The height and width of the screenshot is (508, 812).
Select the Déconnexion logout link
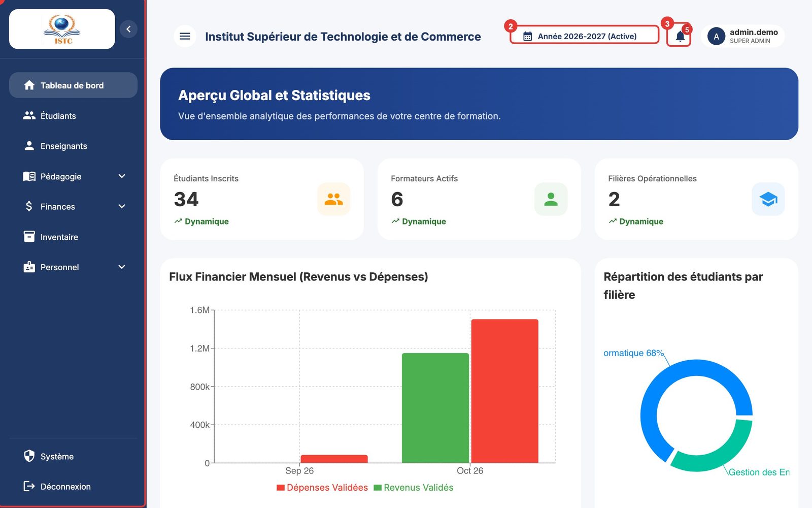click(73, 486)
